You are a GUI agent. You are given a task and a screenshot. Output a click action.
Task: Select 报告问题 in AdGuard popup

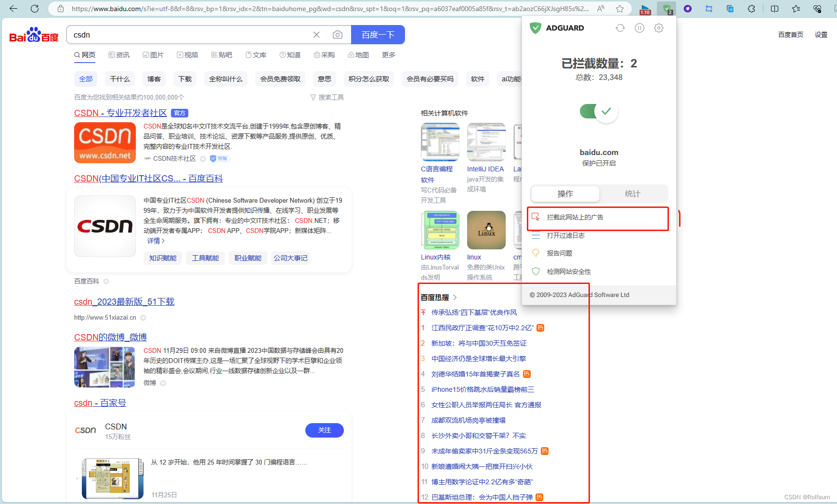[560, 253]
